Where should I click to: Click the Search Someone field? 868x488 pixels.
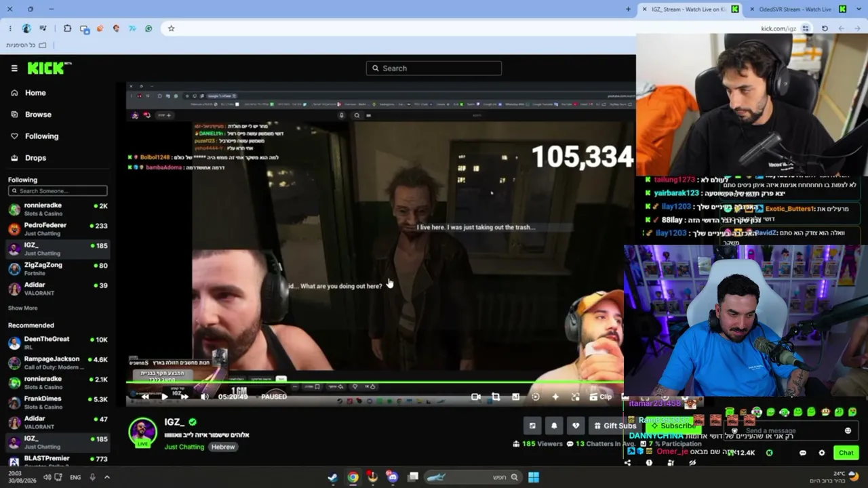58,191
